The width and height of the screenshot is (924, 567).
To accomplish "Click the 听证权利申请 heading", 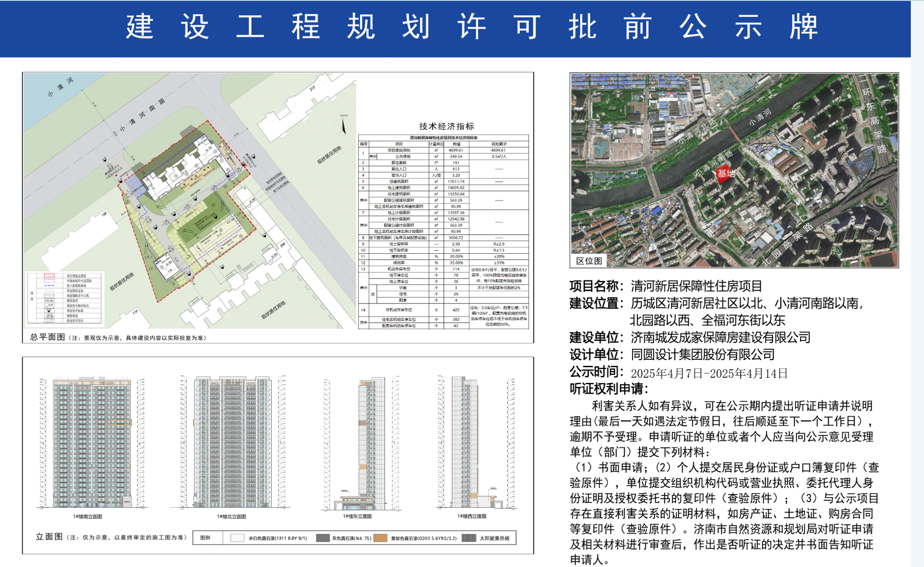I will (608, 389).
